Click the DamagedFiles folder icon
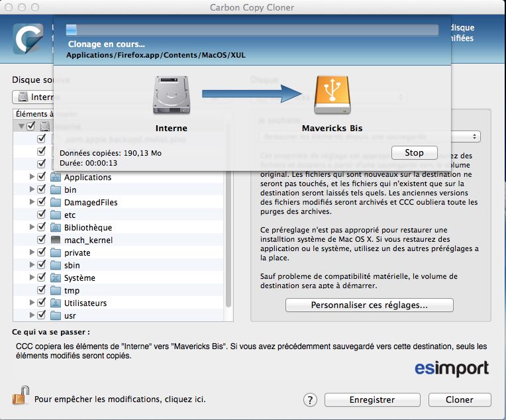The width and height of the screenshot is (506, 420). tap(56, 202)
